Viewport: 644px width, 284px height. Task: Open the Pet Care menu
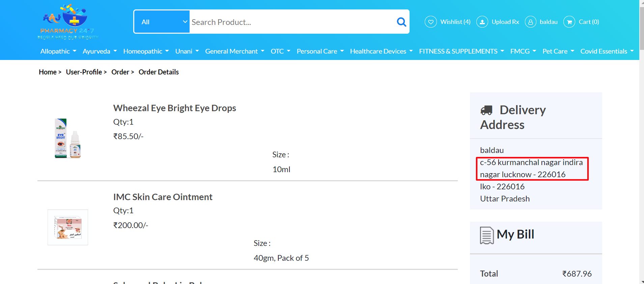pyautogui.click(x=558, y=51)
